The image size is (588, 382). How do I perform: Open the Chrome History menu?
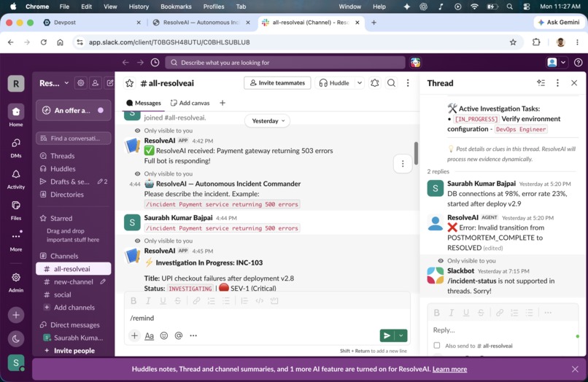[139, 7]
